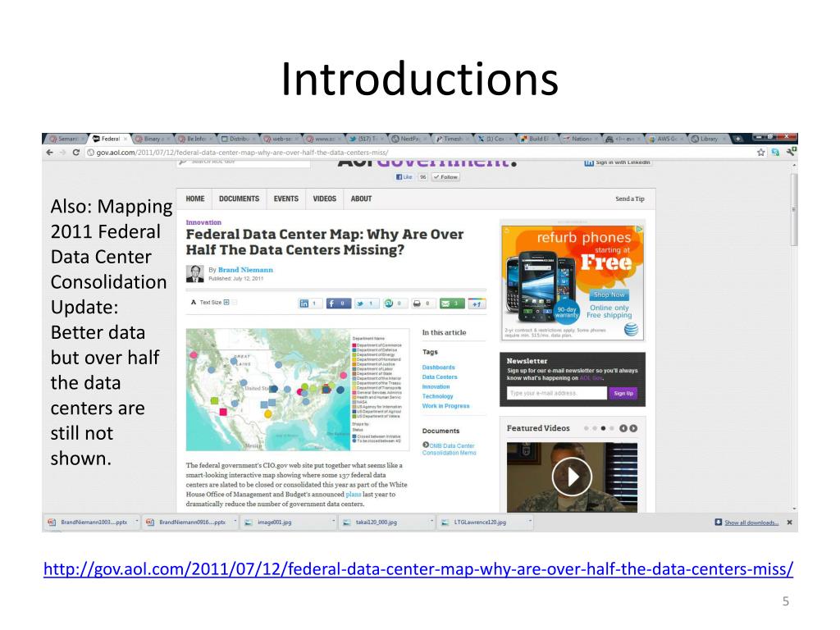
Task: Switch to the Timesh browser tab
Action: tap(452, 139)
